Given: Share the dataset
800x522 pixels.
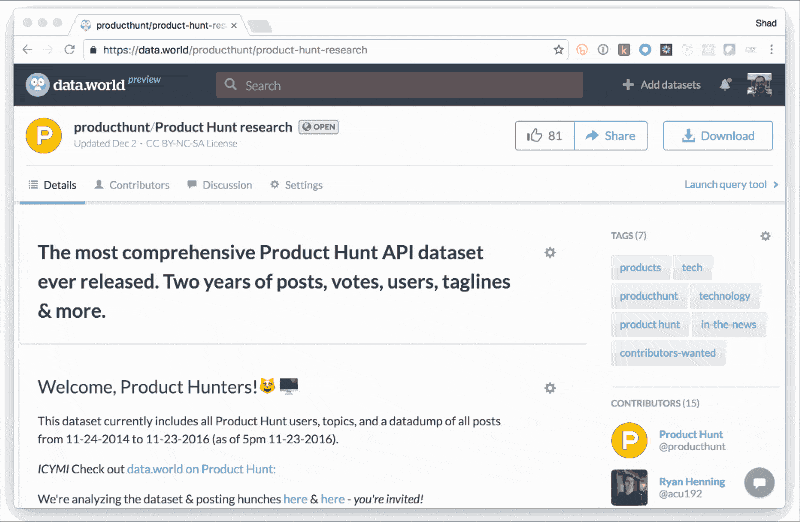Looking at the screenshot, I should point(611,136).
